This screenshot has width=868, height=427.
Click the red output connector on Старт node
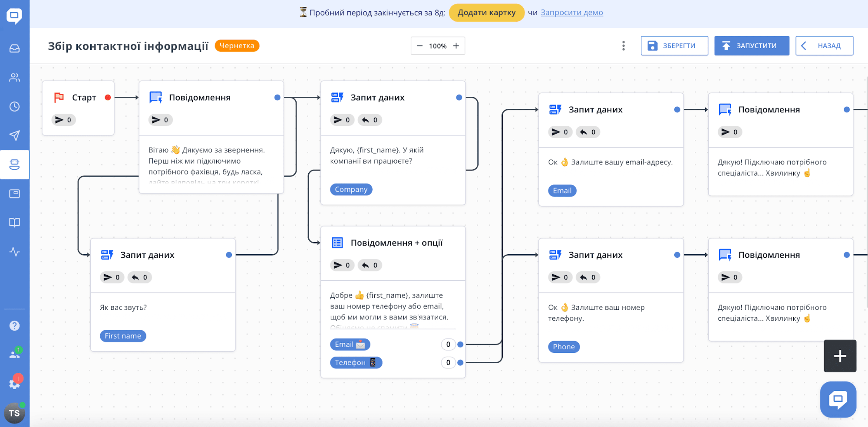108,98
